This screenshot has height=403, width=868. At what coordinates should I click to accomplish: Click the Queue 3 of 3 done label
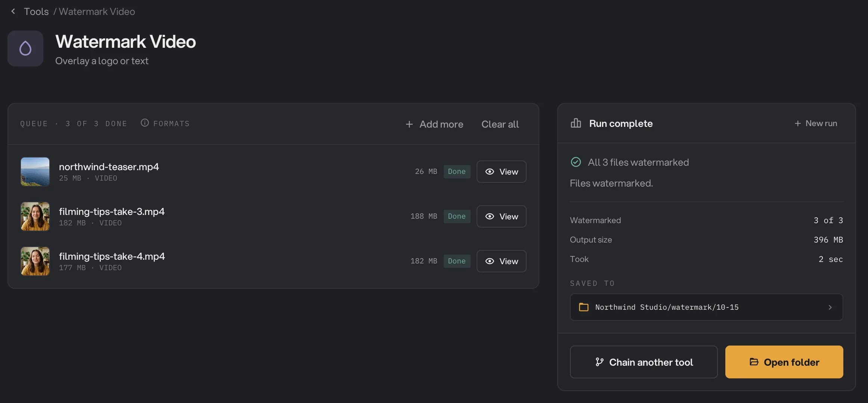(74, 124)
